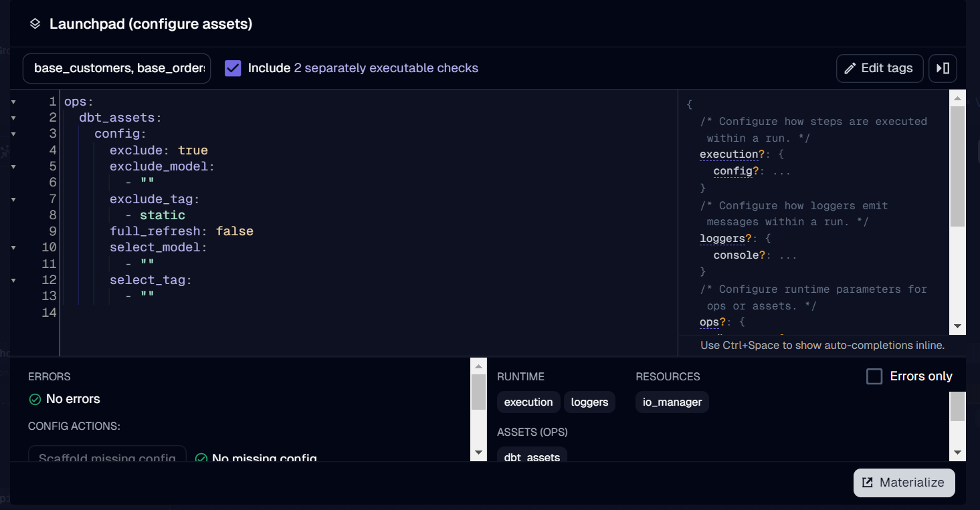This screenshot has height=510, width=980.
Task: Select the loggers runtime tag
Action: tap(589, 402)
